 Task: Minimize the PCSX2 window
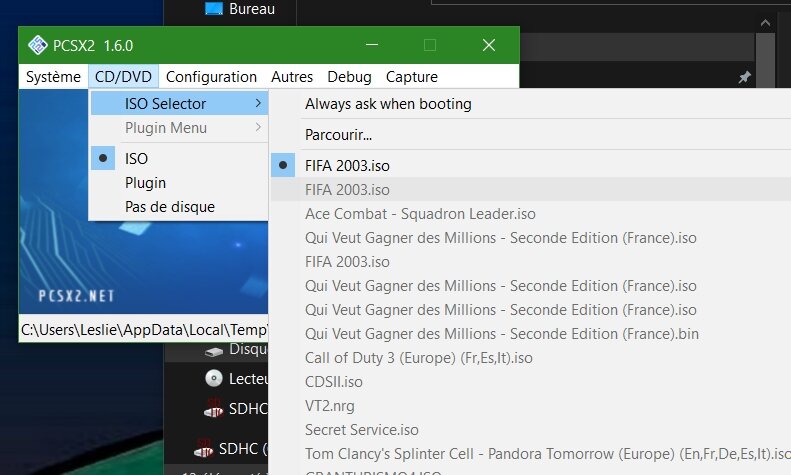pyautogui.click(x=372, y=46)
